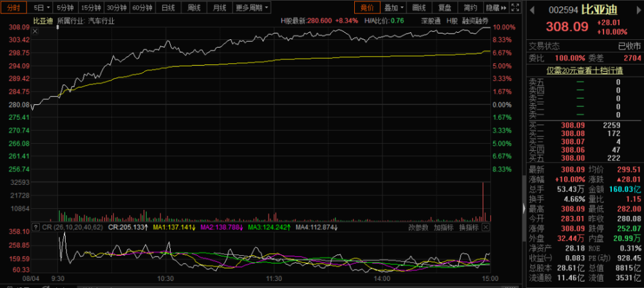Click the CR (26,10,20,40,62) indicator label
The image size is (644, 288).
(72, 227)
